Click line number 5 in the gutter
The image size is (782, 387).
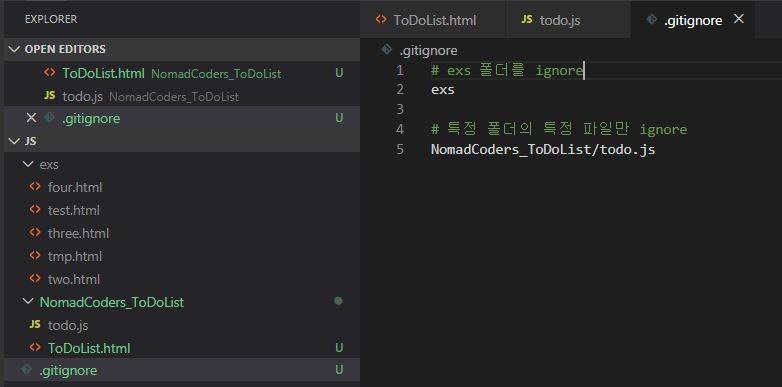400,150
